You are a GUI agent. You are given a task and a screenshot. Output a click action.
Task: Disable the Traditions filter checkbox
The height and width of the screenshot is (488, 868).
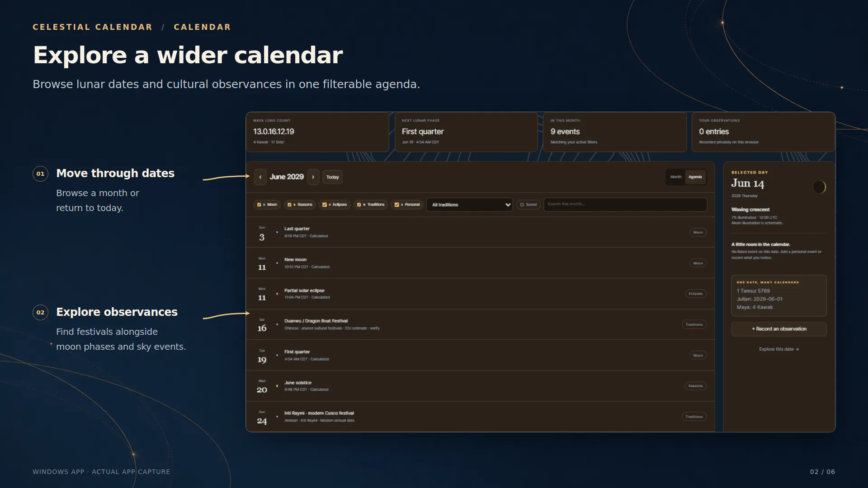(359, 205)
